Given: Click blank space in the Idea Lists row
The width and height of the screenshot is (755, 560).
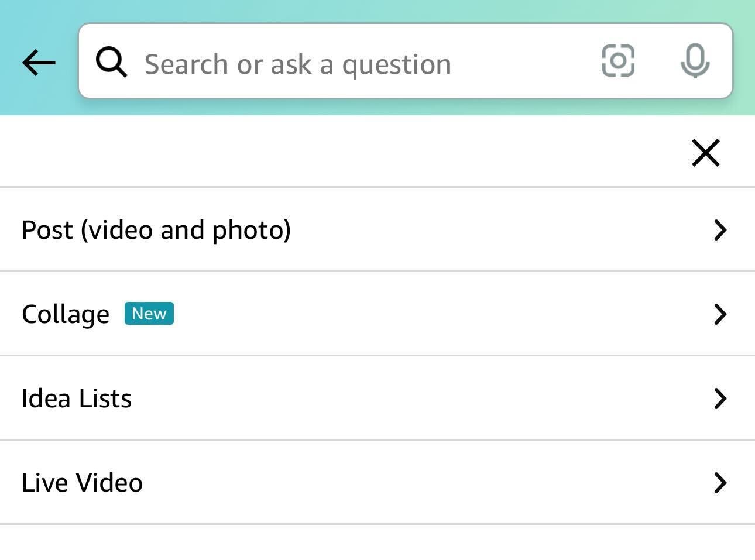Looking at the screenshot, I should click(x=410, y=398).
